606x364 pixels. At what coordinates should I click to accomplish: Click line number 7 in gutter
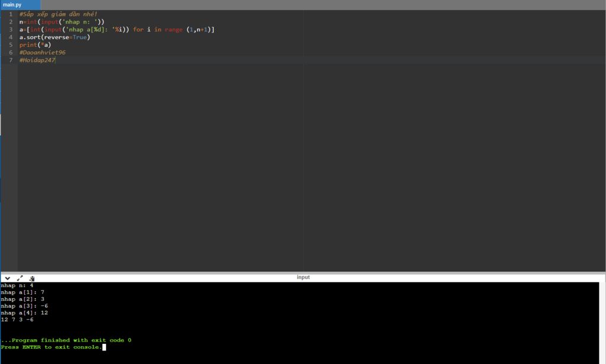[x=11, y=60]
